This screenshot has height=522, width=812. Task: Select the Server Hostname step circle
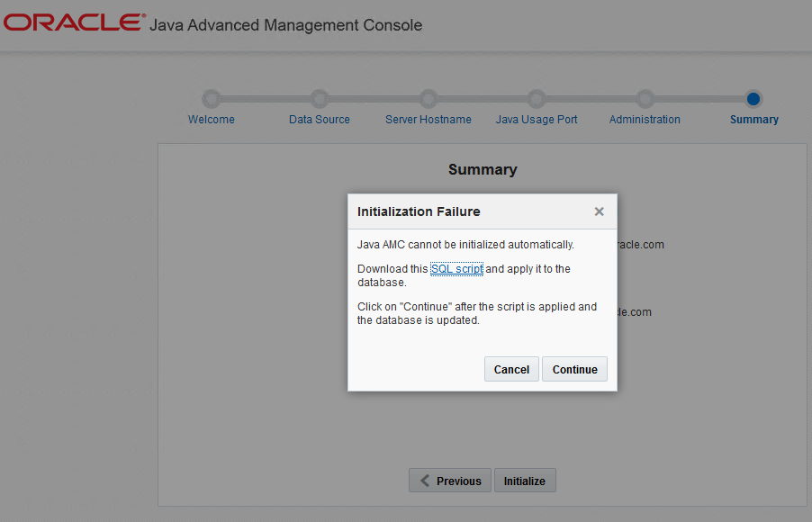429,98
